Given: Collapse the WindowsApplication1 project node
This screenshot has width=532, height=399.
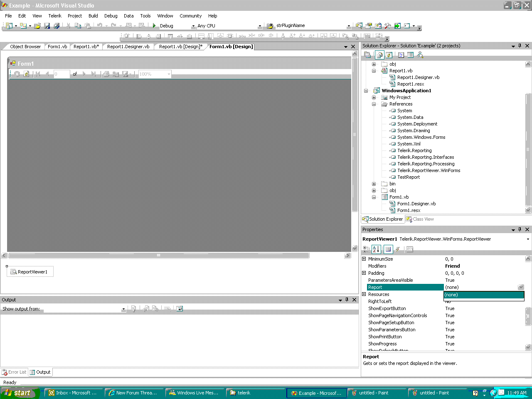Looking at the screenshot, I should (366, 91).
